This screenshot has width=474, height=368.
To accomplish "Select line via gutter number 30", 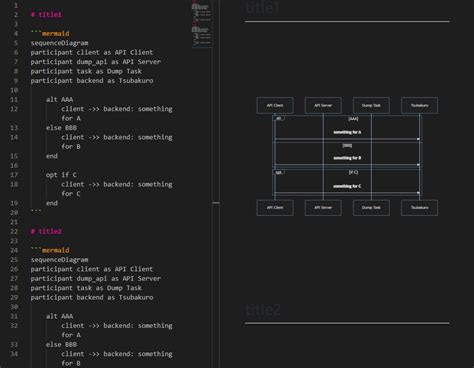I will click(14, 307).
